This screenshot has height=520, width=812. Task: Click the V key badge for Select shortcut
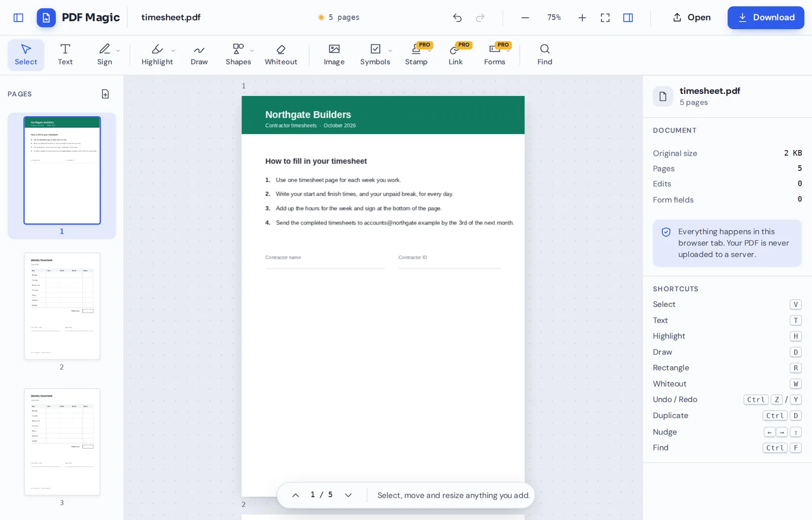[796, 304]
